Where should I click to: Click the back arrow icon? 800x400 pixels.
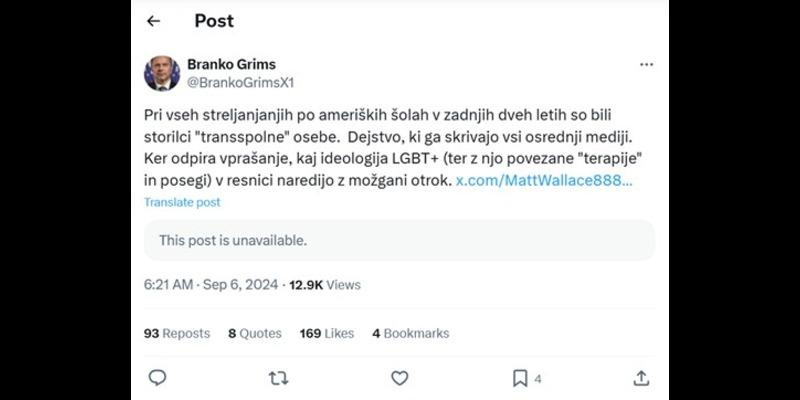click(x=153, y=21)
